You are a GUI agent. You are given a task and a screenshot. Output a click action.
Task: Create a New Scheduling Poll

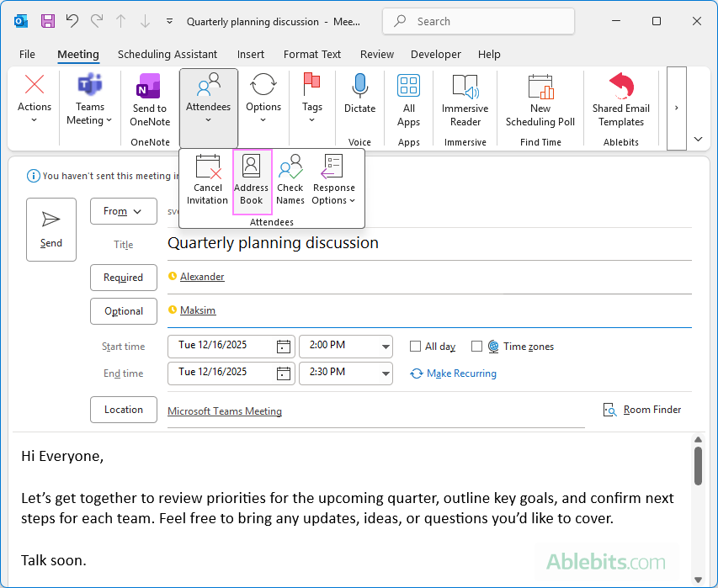pyautogui.click(x=540, y=101)
